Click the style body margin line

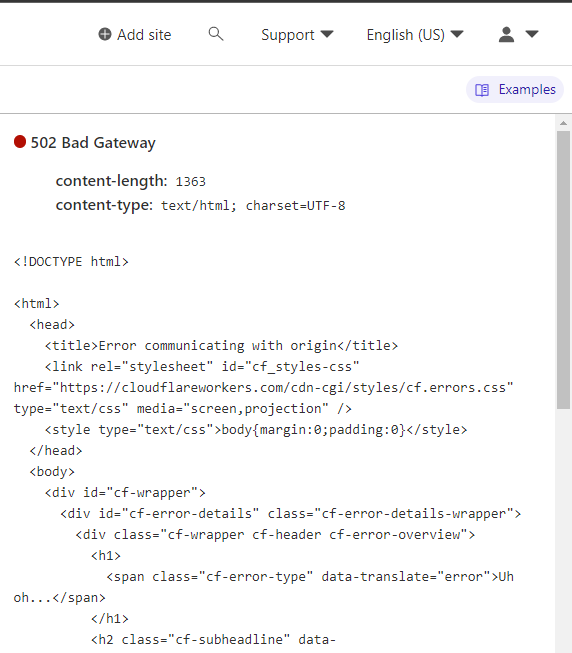click(x=256, y=430)
